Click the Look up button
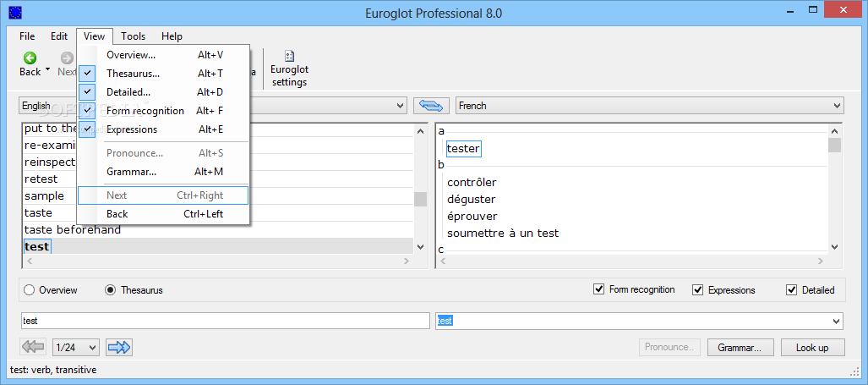Viewport: 868px width, 385px height. pos(812,348)
